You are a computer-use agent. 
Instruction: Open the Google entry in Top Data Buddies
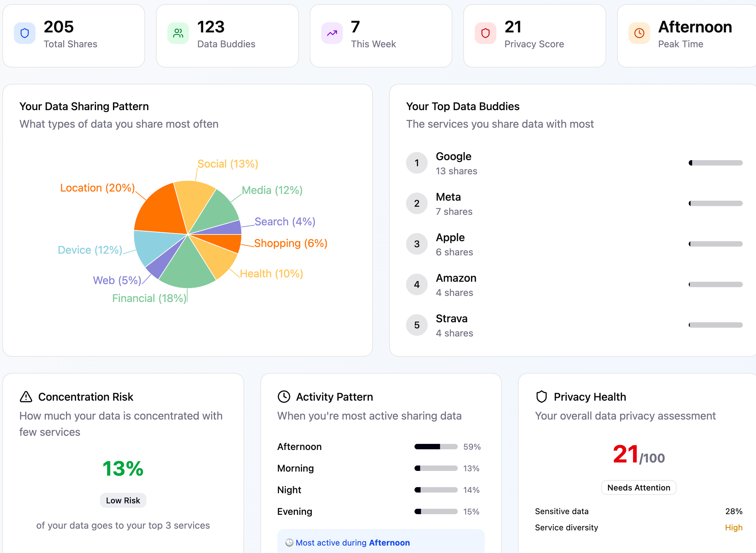[453, 157]
